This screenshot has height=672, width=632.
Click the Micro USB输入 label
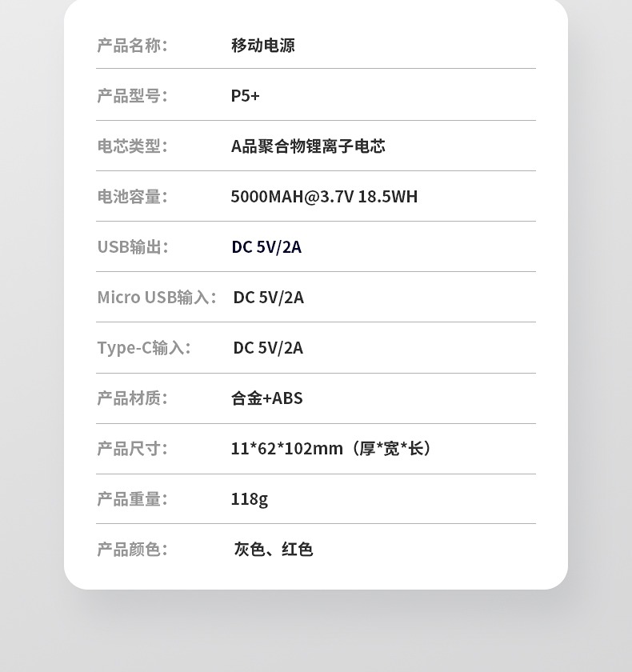(156, 298)
